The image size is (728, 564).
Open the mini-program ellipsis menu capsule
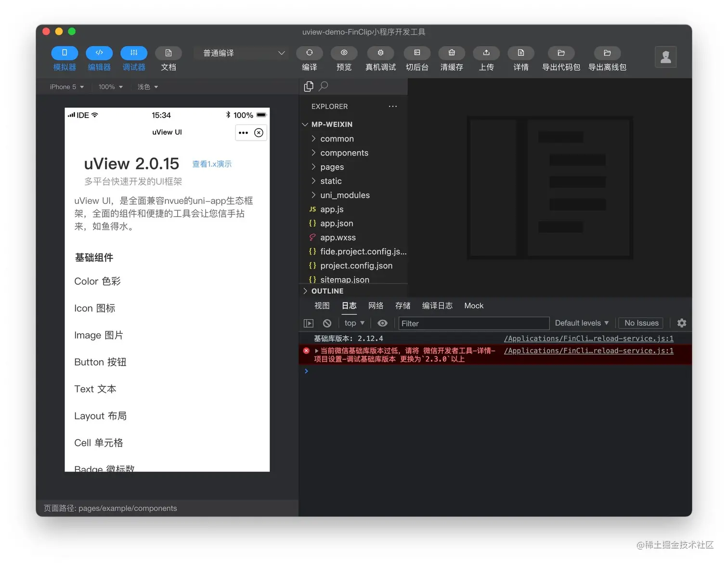244,132
